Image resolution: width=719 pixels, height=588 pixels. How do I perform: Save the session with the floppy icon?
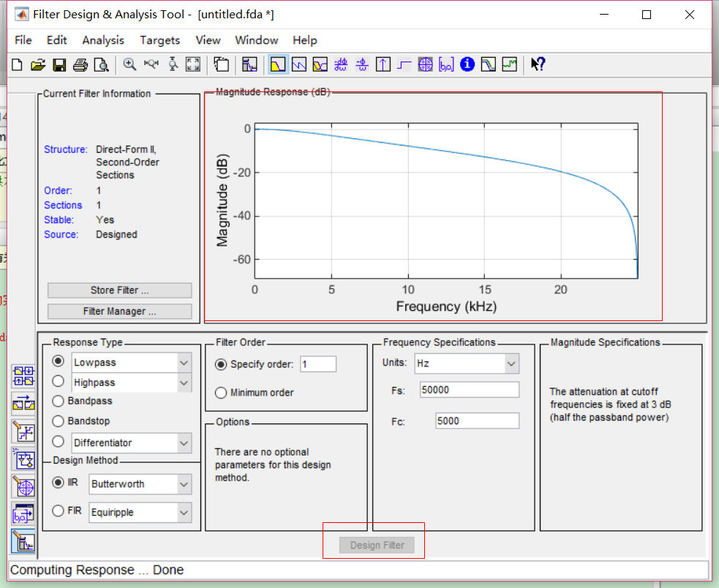[59, 64]
